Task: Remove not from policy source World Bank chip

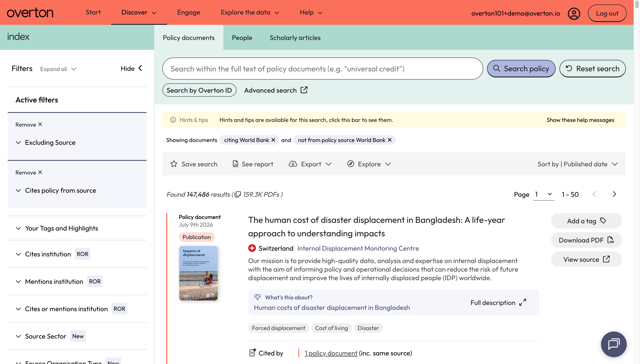Action: click(x=389, y=140)
